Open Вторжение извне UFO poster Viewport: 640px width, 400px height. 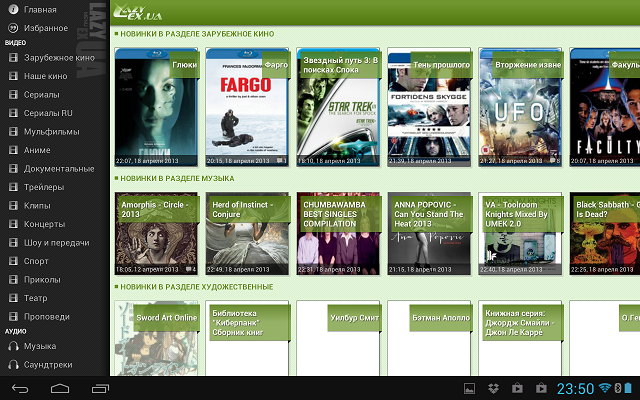click(520, 107)
